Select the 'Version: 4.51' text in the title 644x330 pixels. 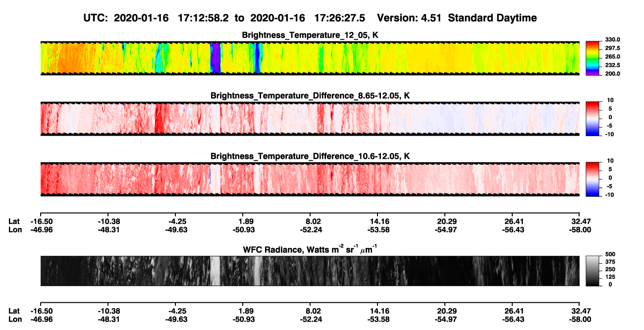click(x=410, y=18)
